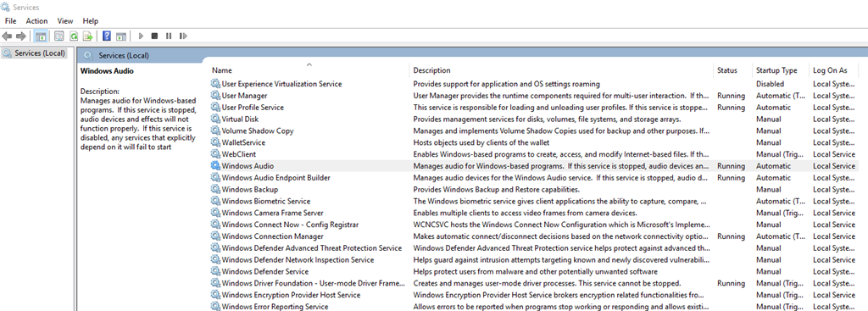The image size is (868, 311).
Task: Click Windows Audio heading in detail pane
Action: pyautogui.click(x=107, y=71)
